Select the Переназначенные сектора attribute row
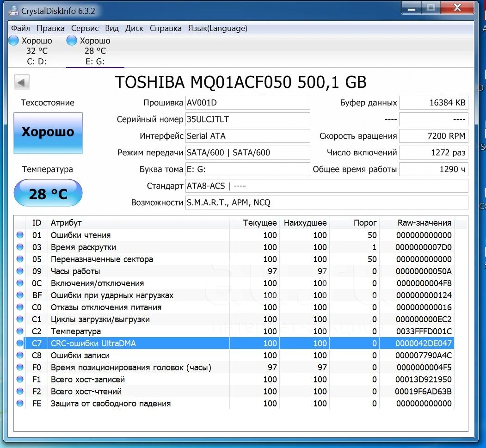 click(x=234, y=259)
